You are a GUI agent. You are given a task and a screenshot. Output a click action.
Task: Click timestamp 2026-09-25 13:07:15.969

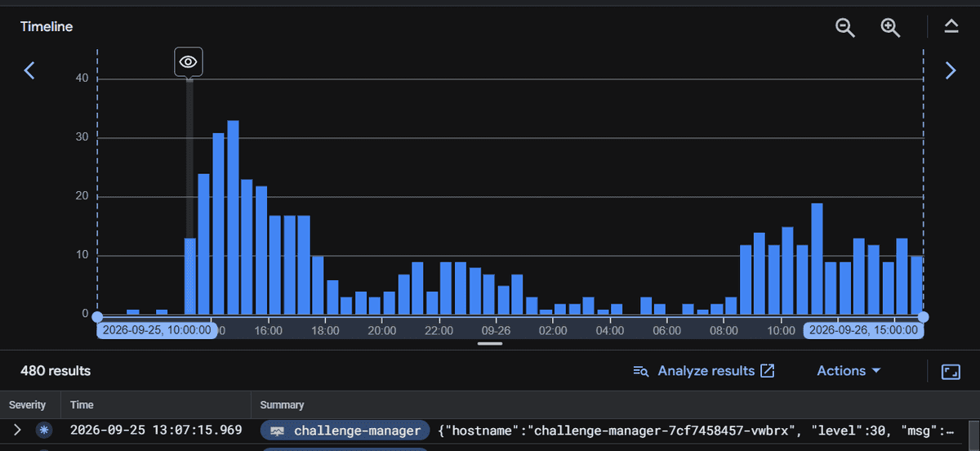(x=156, y=431)
